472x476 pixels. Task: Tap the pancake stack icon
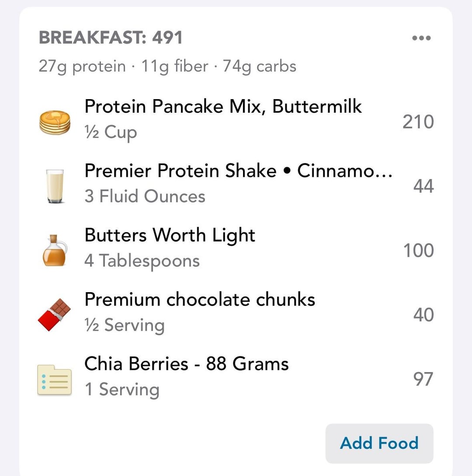click(x=55, y=122)
